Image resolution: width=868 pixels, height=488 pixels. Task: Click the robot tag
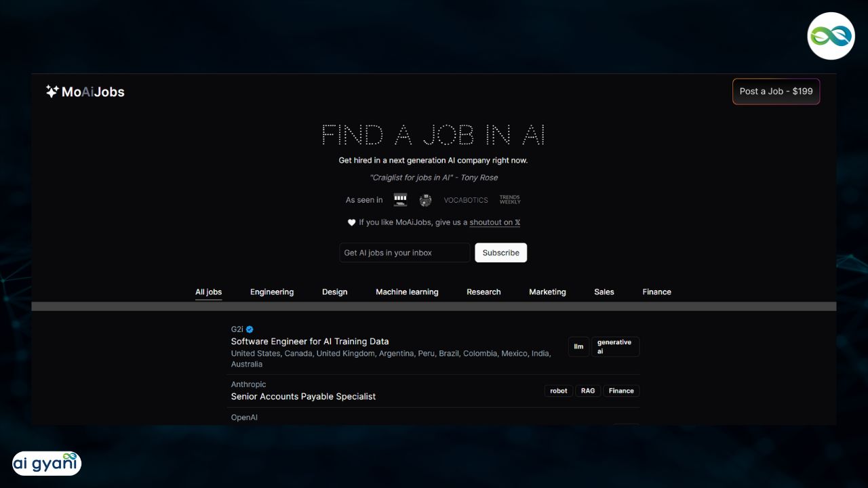click(x=559, y=391)
